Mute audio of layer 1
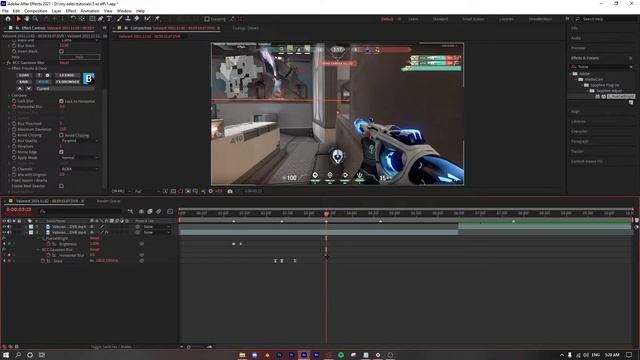Image resolution: width=640 pixels, height=360 pixels. coord(9,227)
